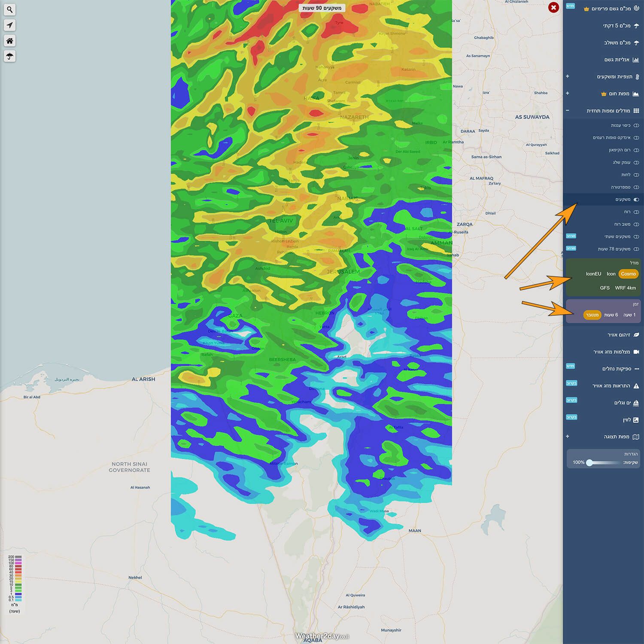The height and width of the screenshot is (644, 644).
Task: Close the map with the red X
Action: 553,8
